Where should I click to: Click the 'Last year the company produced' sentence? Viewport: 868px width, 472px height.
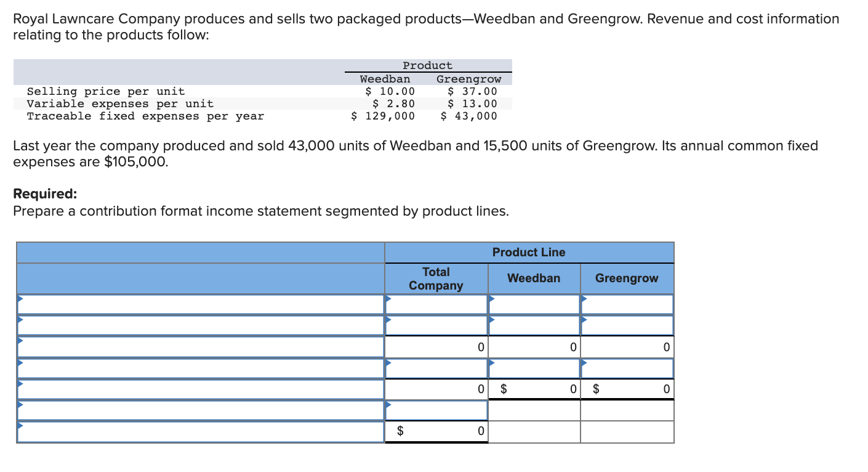click(x=416, y=153)
